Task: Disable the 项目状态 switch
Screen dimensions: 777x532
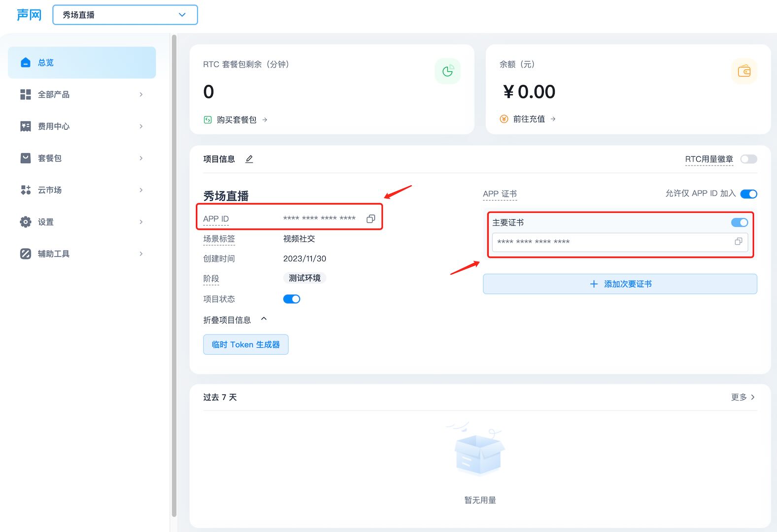Action: 292,299
